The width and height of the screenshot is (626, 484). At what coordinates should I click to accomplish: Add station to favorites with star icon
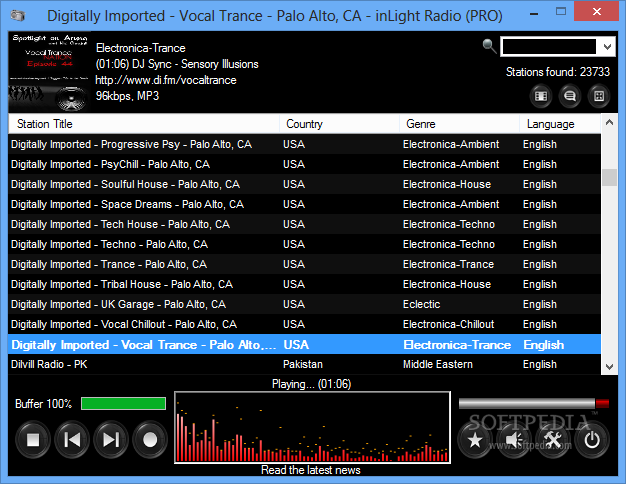pos(475,440)
